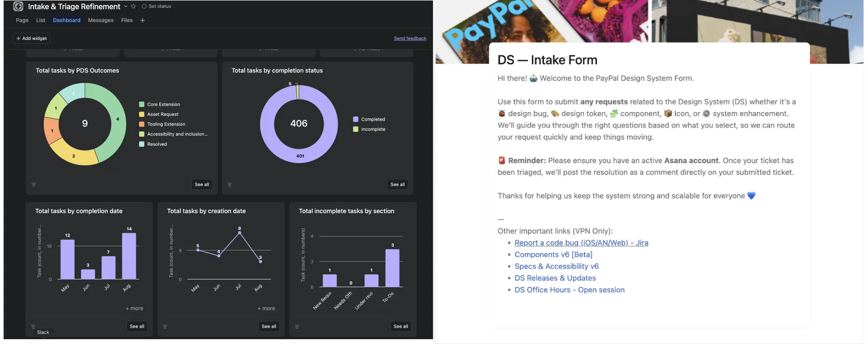Expand '+ more' in completion date widget

134,308
